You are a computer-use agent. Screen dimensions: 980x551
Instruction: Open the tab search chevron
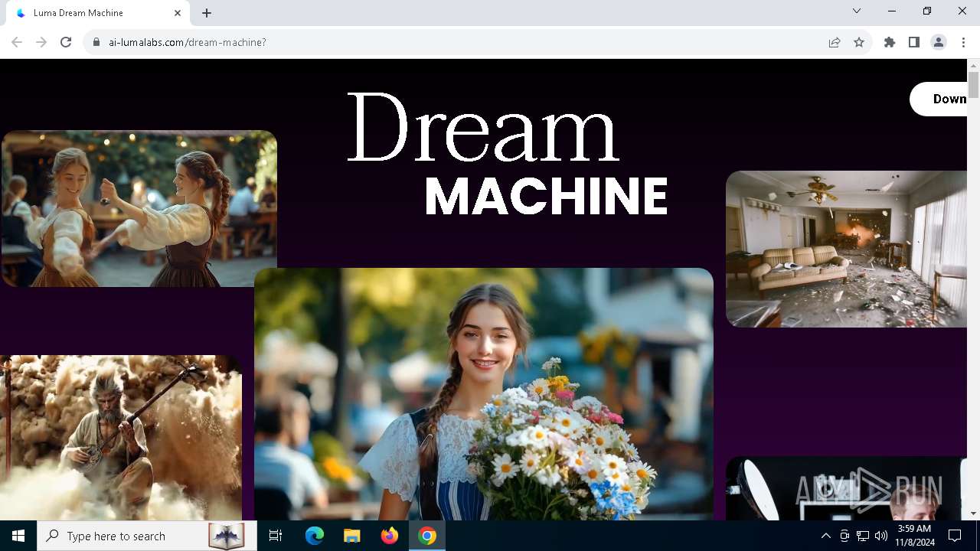point(857,11)
